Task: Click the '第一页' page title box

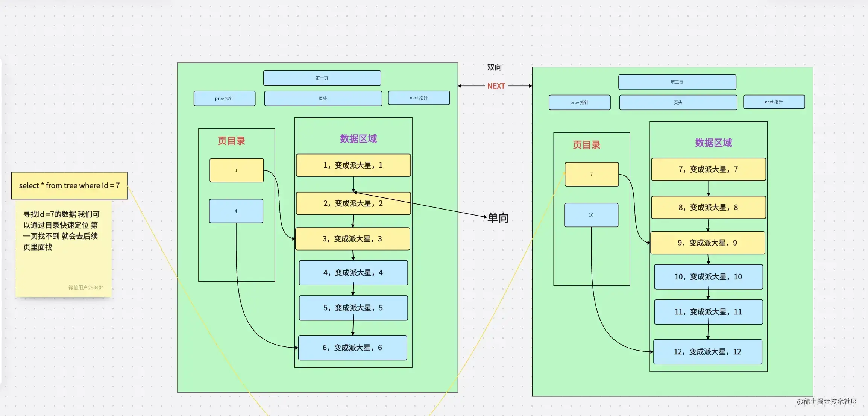Action: coord(322,78)
